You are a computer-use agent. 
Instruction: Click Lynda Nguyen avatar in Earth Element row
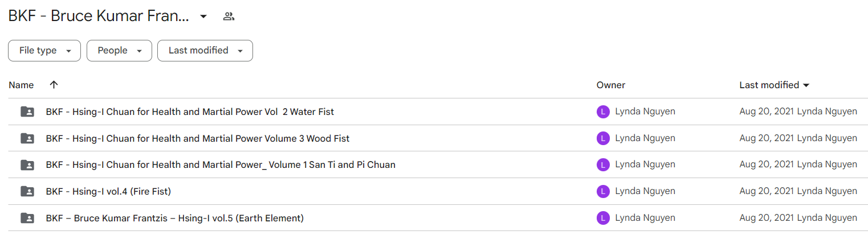tap(603, 218)
